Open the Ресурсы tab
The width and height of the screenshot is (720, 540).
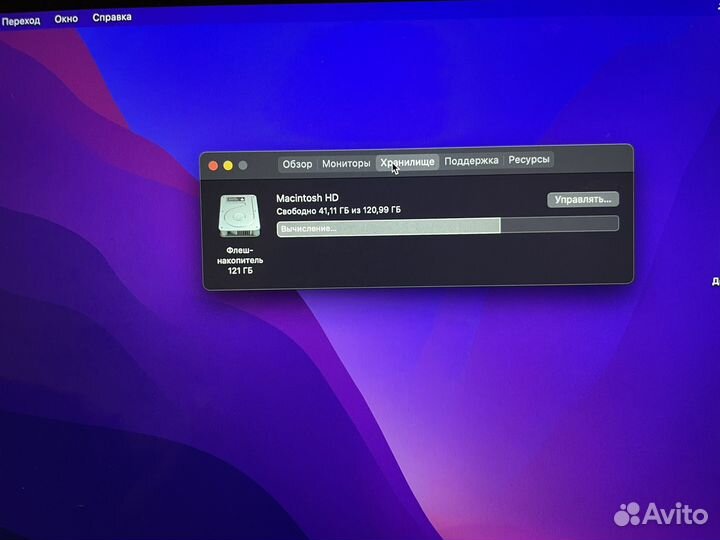(x=529, y=160)
